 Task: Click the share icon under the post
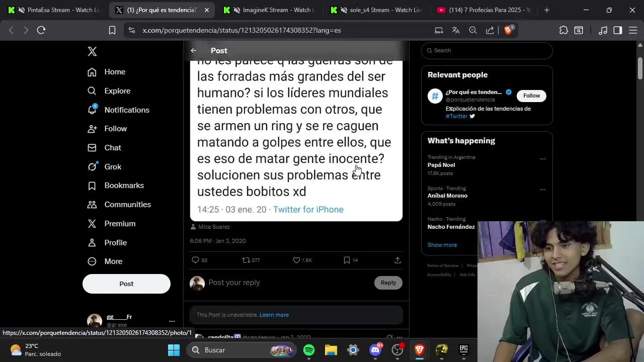(x=397, y=260)
